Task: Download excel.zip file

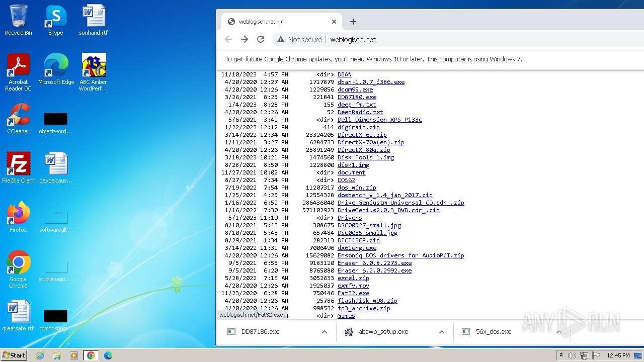Action: coord(353,278)
